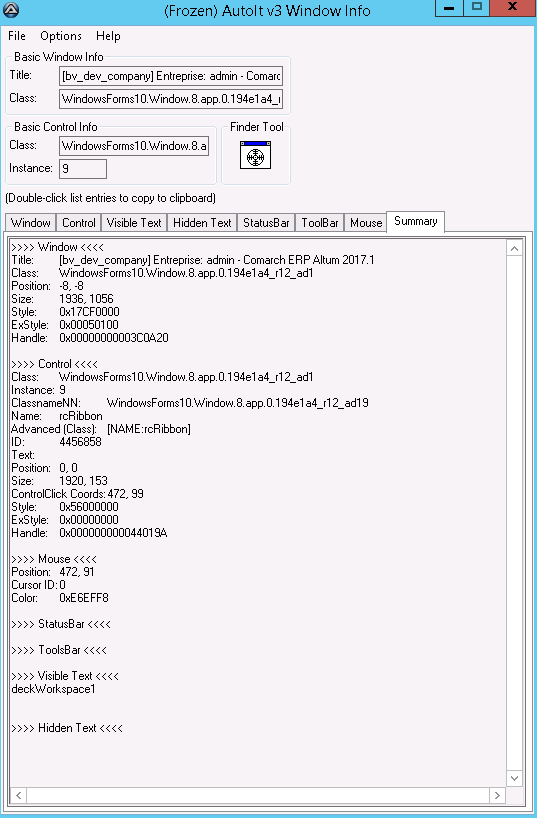Click the control Class input field
537x818 pixels.
pyautogui.click(x=134, y=146)
